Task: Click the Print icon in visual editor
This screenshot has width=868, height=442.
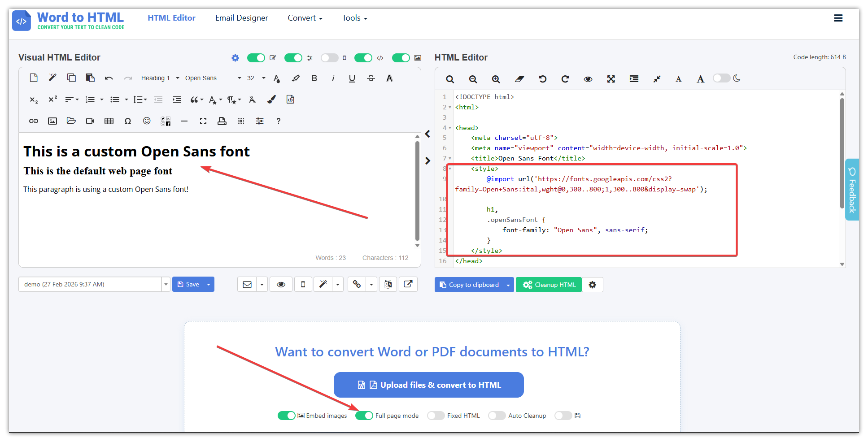Action: [x=222, y=121]
